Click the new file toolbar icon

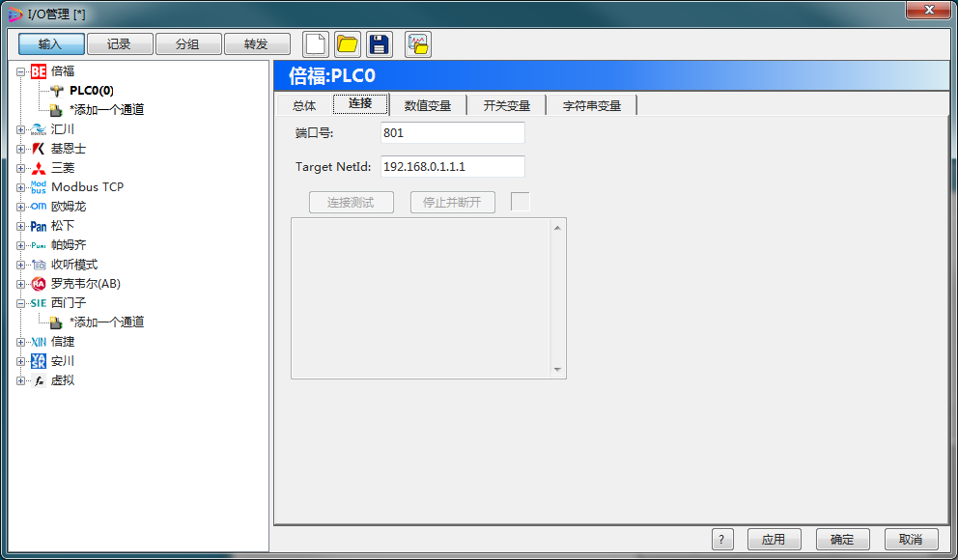coord(316,44)
